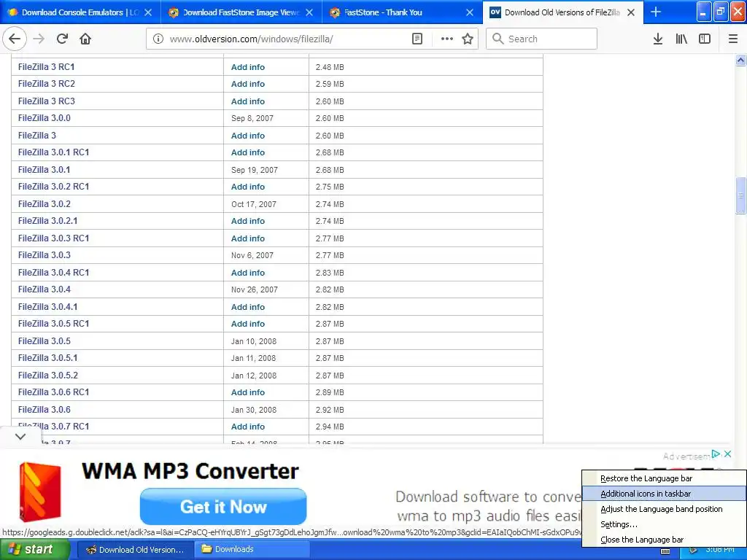This screenshot has height=560, width=747.
Task: Collapse ad banner with chevron down
Action: pos(20,436)
